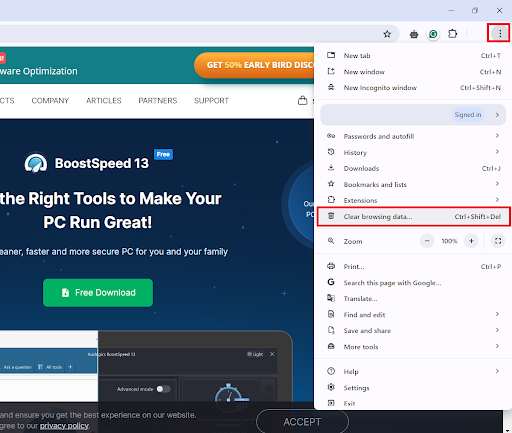Choose New Incognito window menu entry

pos(413,88)
